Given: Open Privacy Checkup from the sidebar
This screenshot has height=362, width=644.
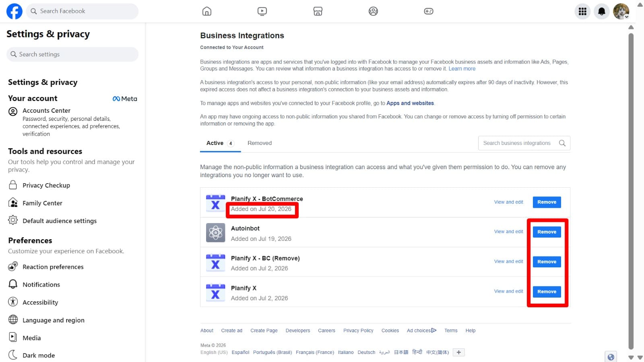Looking at the screenshot, I should click(46, 185).
